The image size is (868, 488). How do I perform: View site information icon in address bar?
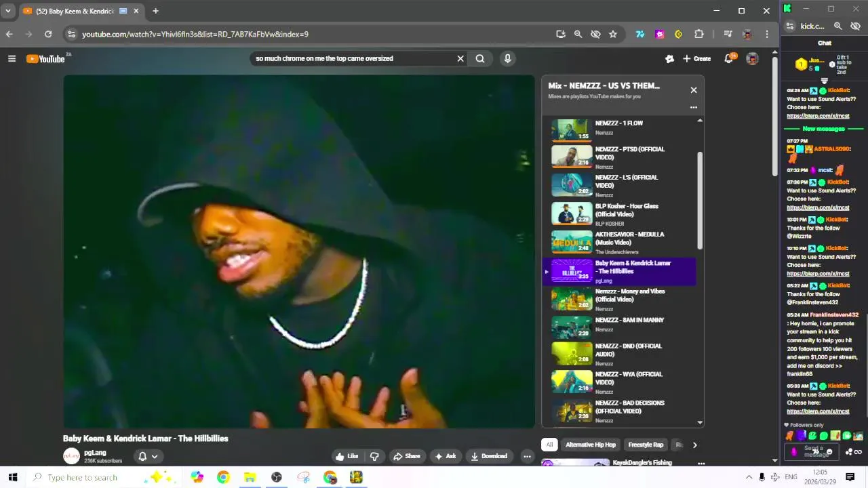point(71,34)
